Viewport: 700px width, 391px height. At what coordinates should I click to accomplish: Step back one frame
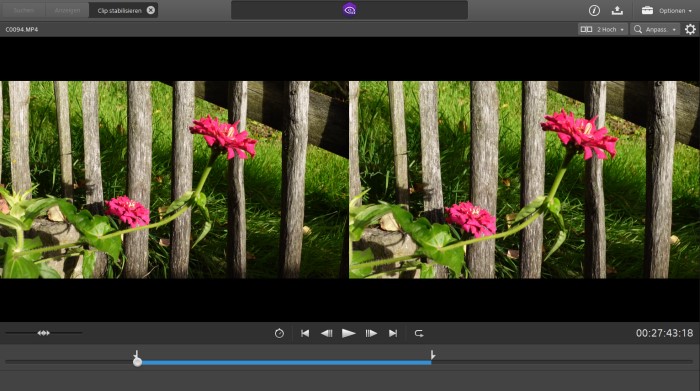326,333
